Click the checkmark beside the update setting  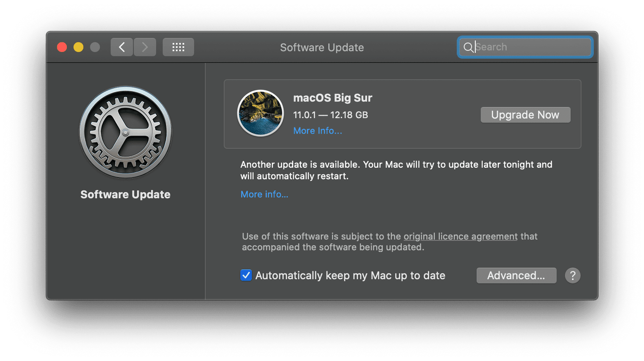[246, 275]
